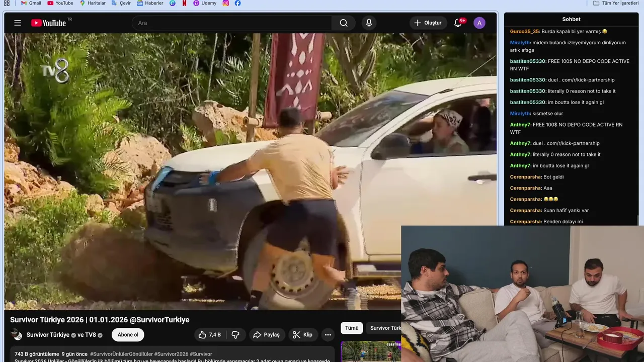The image size is (644, 362).
Task: Click '743 B görüntüleme' view count
Action: click(x=37, y=354)
